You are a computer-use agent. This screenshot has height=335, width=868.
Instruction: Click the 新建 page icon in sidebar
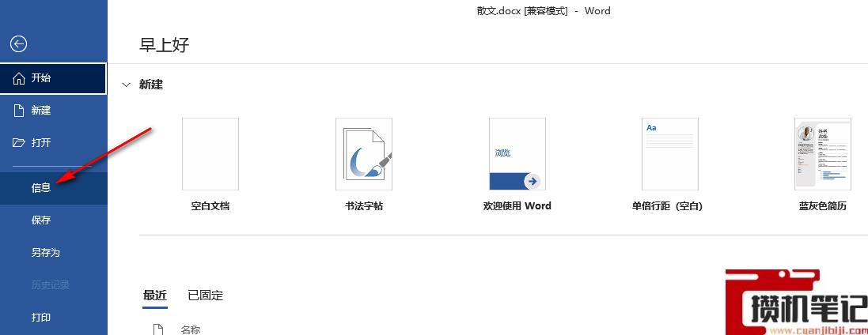coord(19,111)
